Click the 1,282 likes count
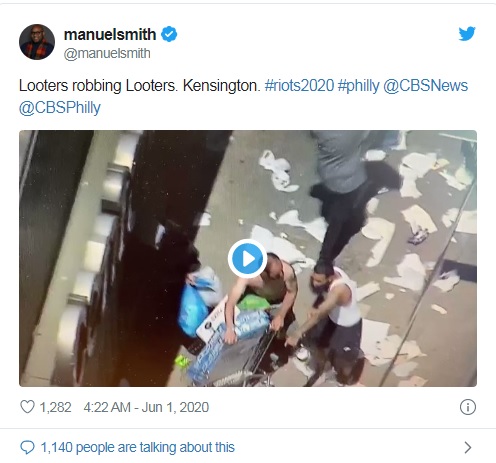The width and height of the screenshot is (496, 463). pyautogui.click(x=55, y=407)
